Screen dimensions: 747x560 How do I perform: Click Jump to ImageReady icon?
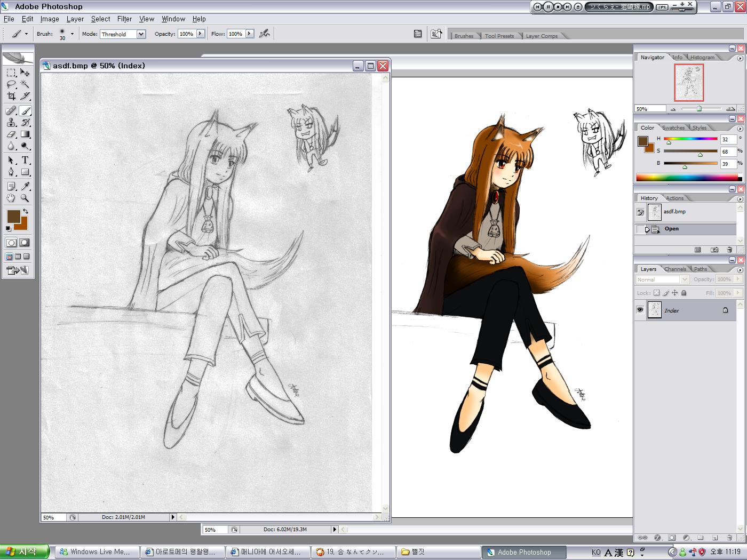click(17, 270)
